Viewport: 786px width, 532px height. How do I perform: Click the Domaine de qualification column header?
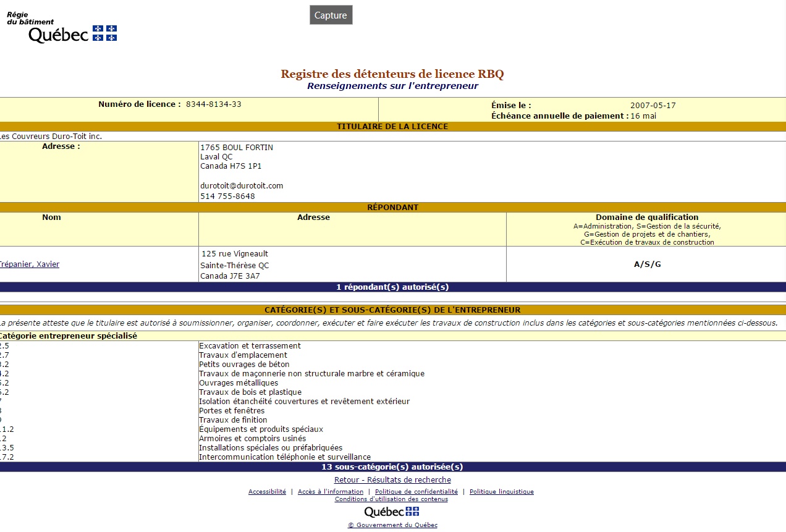[x=647, y=217]
